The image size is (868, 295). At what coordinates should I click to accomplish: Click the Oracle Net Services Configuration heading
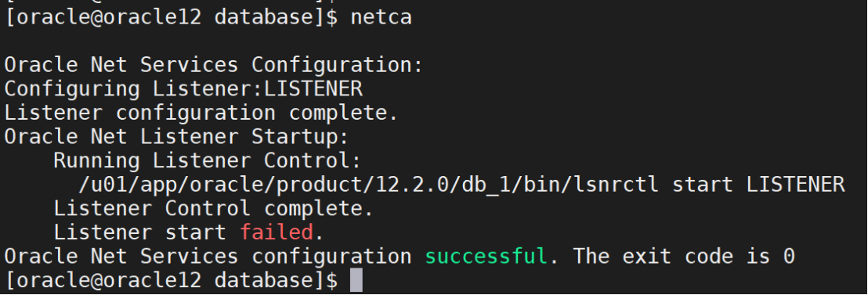pyautogui.click(x=214, y=65)
